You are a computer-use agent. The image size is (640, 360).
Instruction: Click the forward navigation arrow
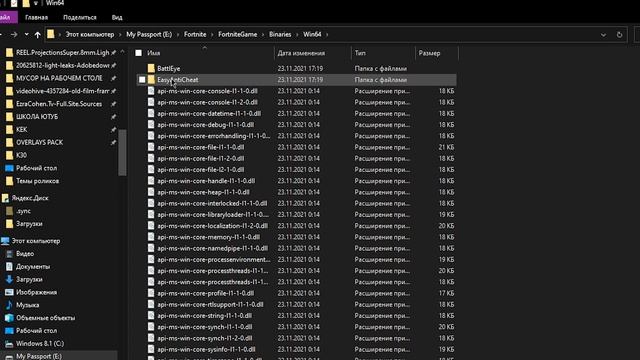tap(14, 35)
